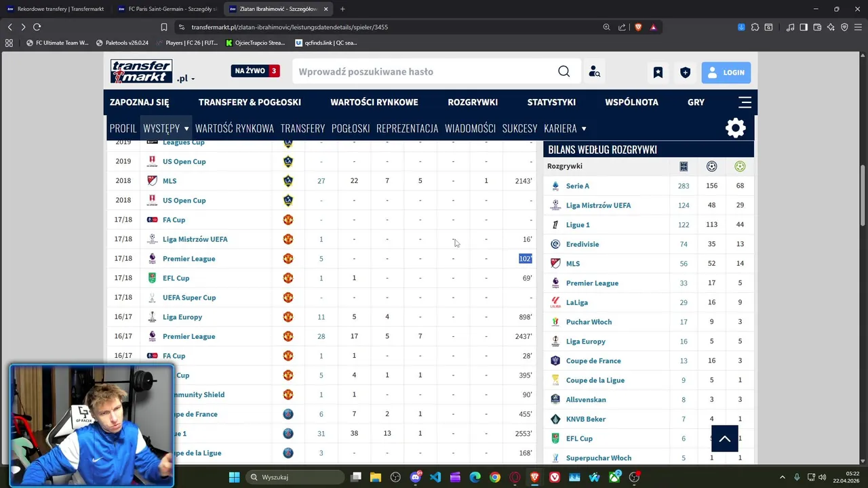
Task: Click the Windows taskbar search box
Action: pos(294,477)
